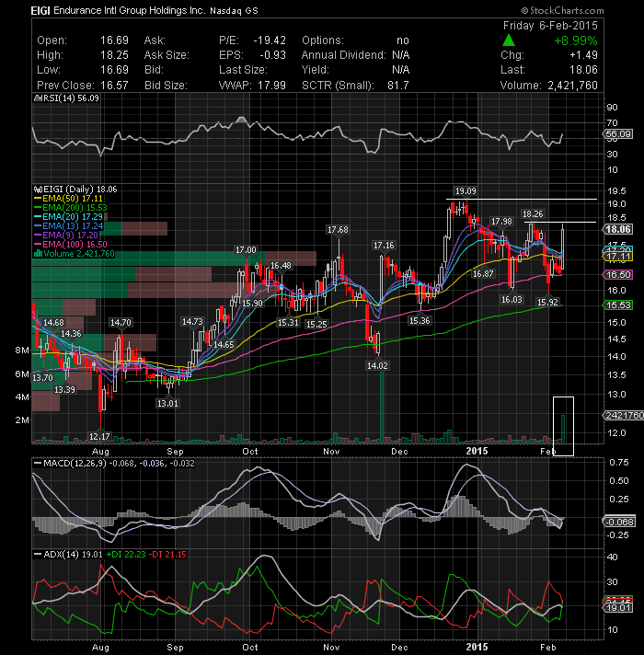This screenshot has height=655, width=644.
Task: Click the EMA(50) 17.11 legend entry
Action: 68,199
